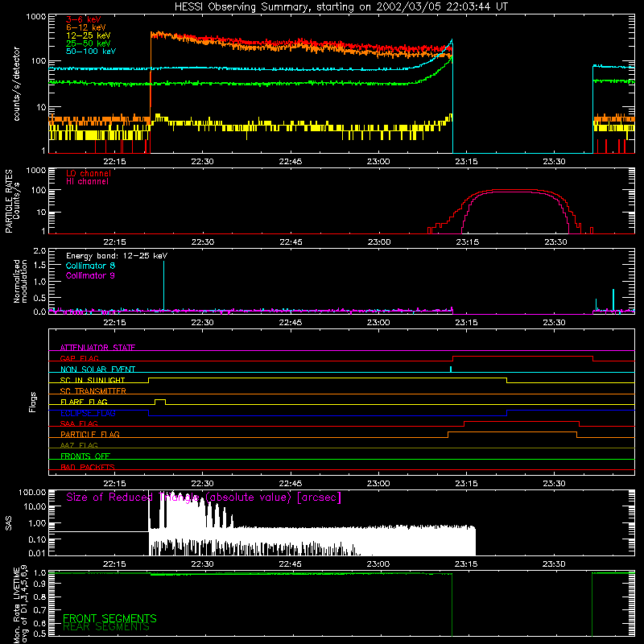Click the SAS y-axis label
644x644 pixels.
[8, 523]
